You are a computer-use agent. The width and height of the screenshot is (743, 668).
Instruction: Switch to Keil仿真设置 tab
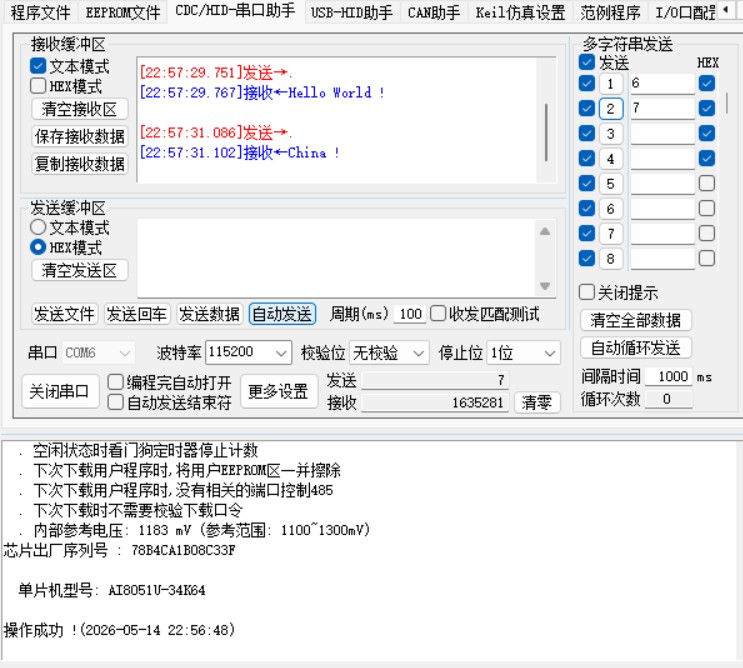(520, 12)
